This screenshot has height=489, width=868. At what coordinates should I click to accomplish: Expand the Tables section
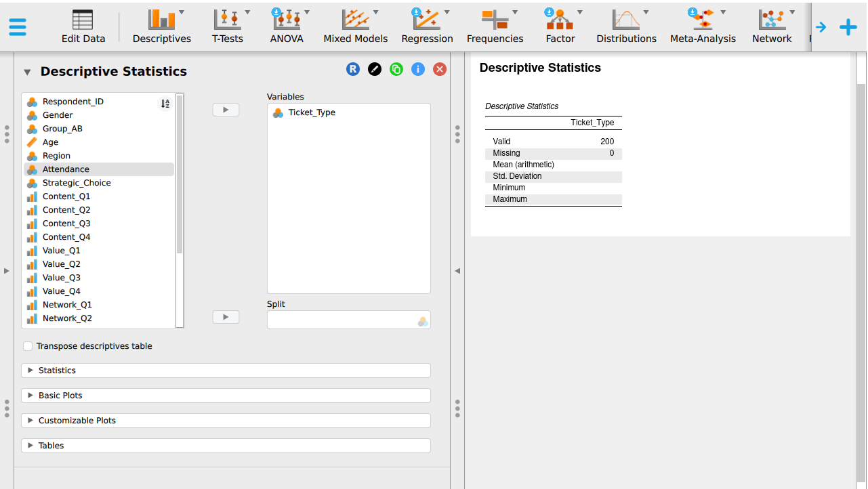226,446
